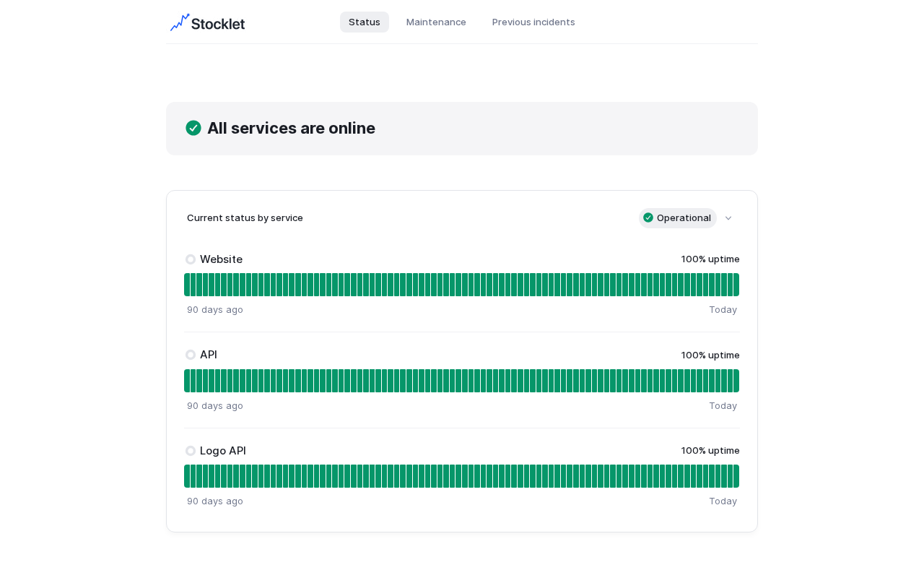The image size is (924, 578).
Task: Click the green checkmark beside All services online
Action: [x=193, y=128]
